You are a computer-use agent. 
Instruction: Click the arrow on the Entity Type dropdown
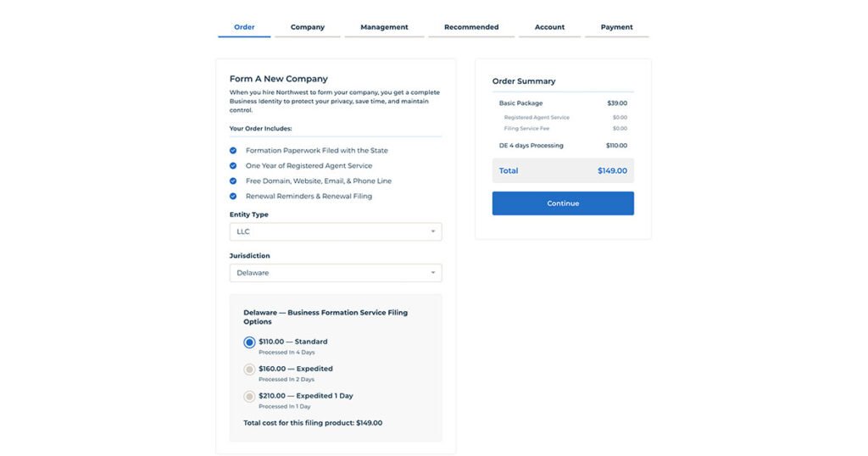click(432, 231)
